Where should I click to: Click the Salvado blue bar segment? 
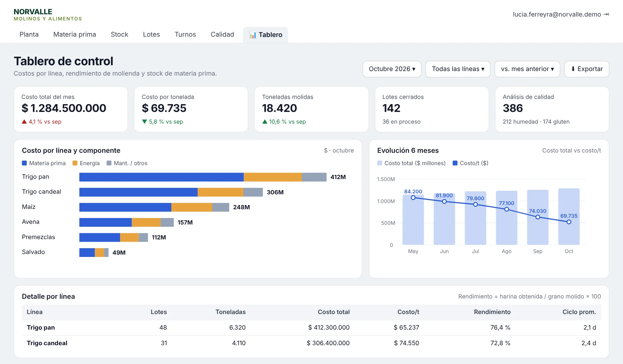click(87, 252)
